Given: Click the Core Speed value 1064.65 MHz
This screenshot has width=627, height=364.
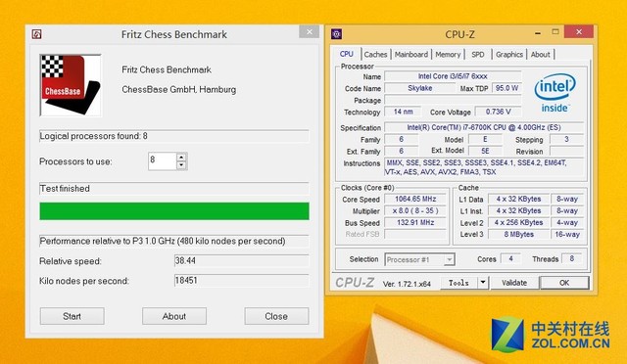Looking at the screenshot, I should pyautogui.click(x=415, y=199).
